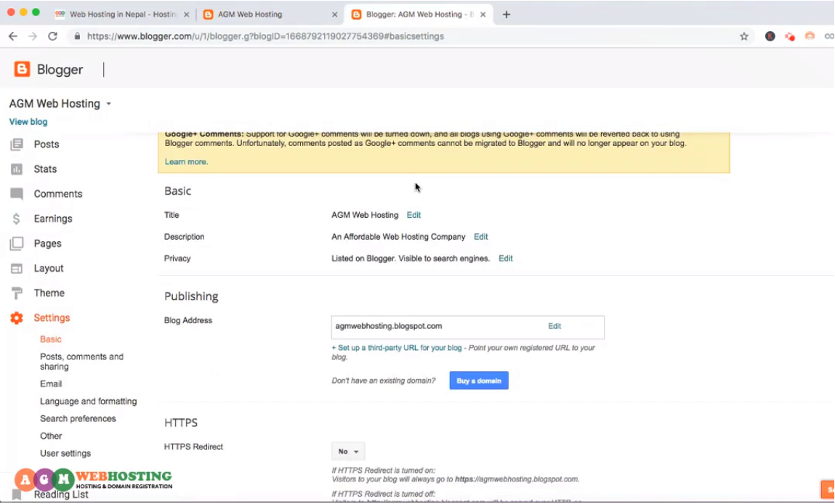
Task: Open the Stats panel
Action: tap(44, 168)
